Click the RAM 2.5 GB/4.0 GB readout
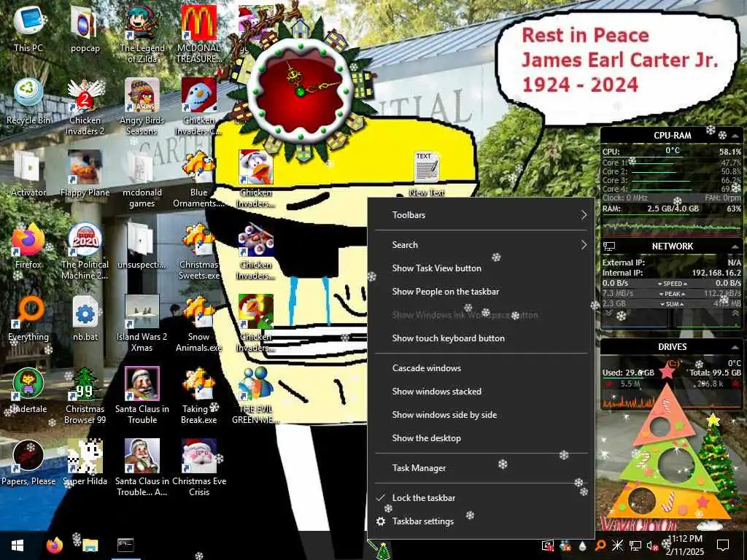The image size is (747, 560). [x=673, y=209]
